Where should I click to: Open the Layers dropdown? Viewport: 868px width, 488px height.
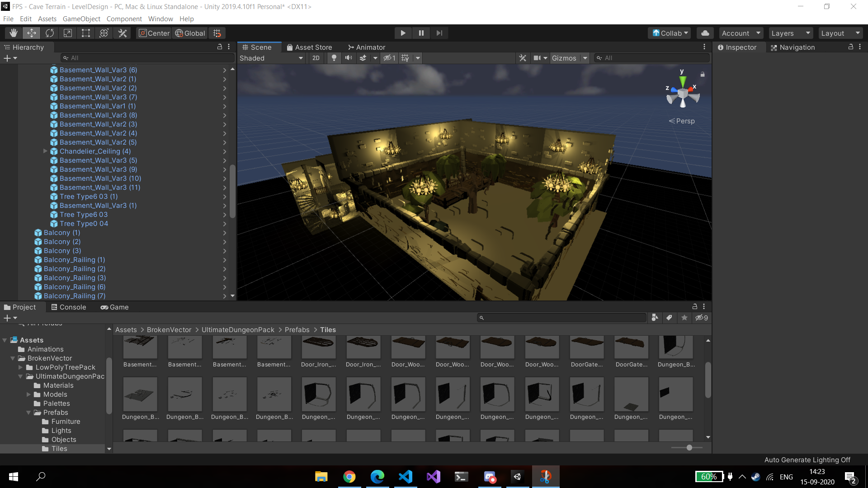point(790,33)
